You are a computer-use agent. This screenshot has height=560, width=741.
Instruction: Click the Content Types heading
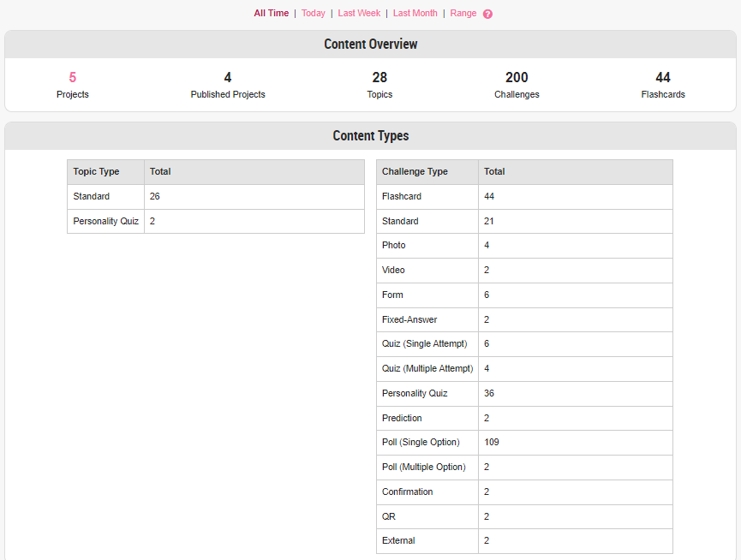(370, 135)
